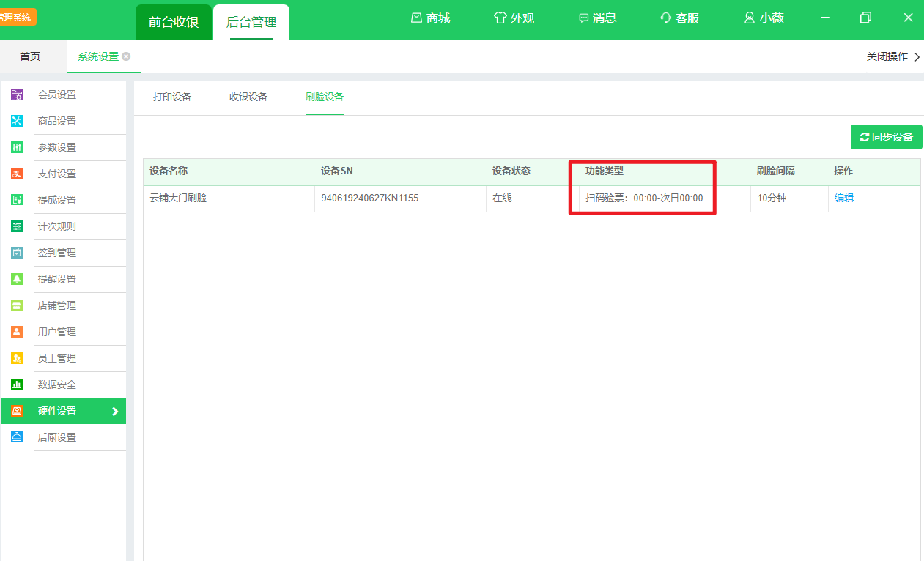The height and width of the screenshot is (561, 924).
Task: Click the 后厨设置 sidebar icon
Action: click(17, 437)
